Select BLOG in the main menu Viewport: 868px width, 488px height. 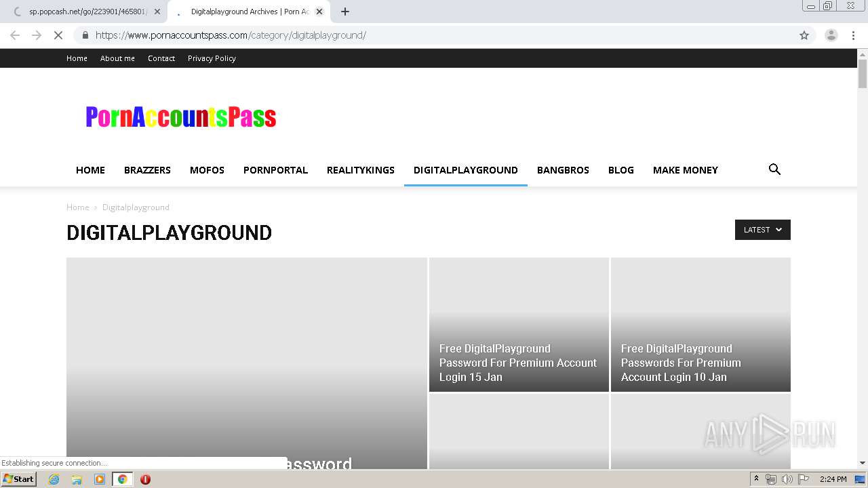621,170
